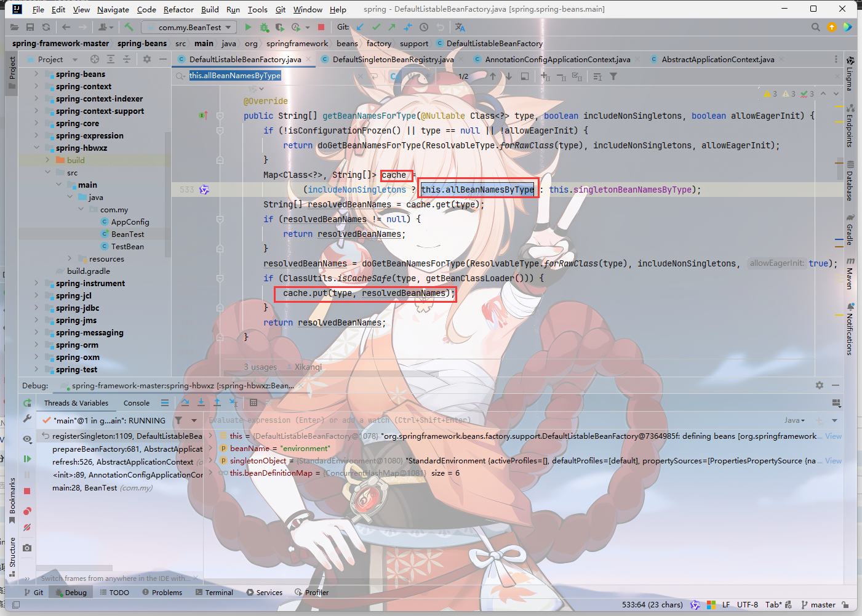Show Git history clock icon
This screenshot has height=616, width=862.
click(423, 27)
